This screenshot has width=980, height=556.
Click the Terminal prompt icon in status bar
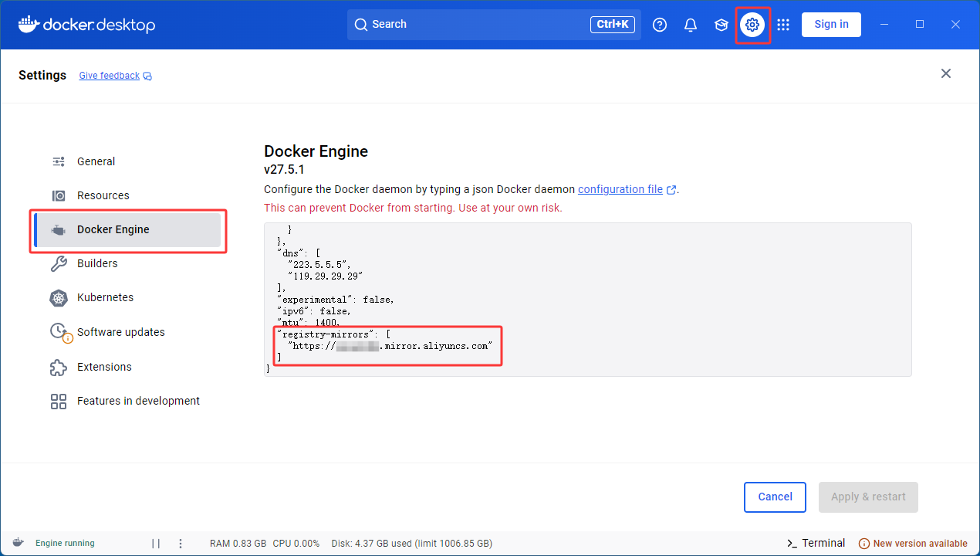point(792,543)
